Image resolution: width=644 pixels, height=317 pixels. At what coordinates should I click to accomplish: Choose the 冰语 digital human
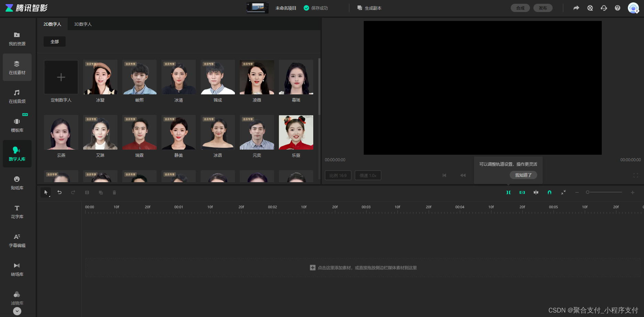218,132
